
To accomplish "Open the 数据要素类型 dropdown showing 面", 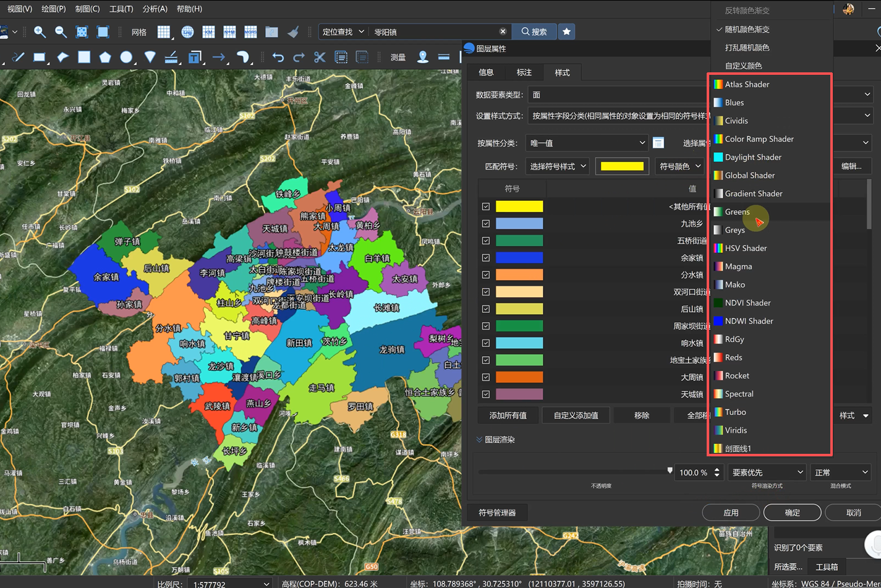I will 700,95.
